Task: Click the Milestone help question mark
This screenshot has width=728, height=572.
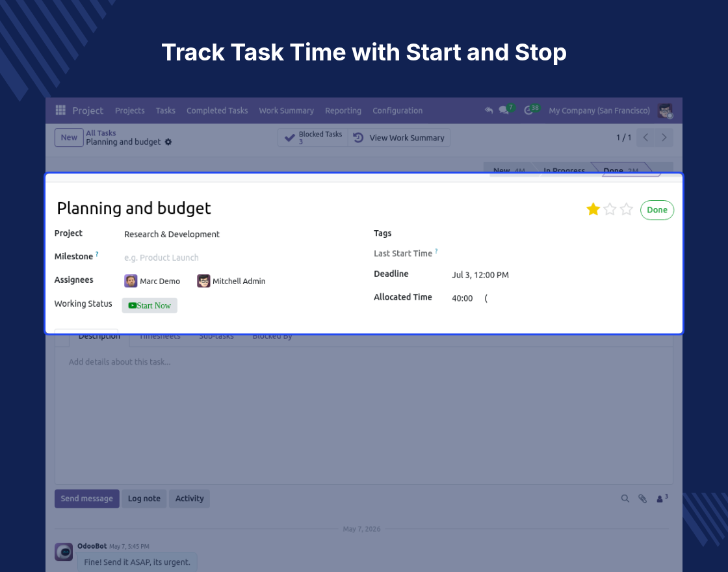Action: pos(97,254)
